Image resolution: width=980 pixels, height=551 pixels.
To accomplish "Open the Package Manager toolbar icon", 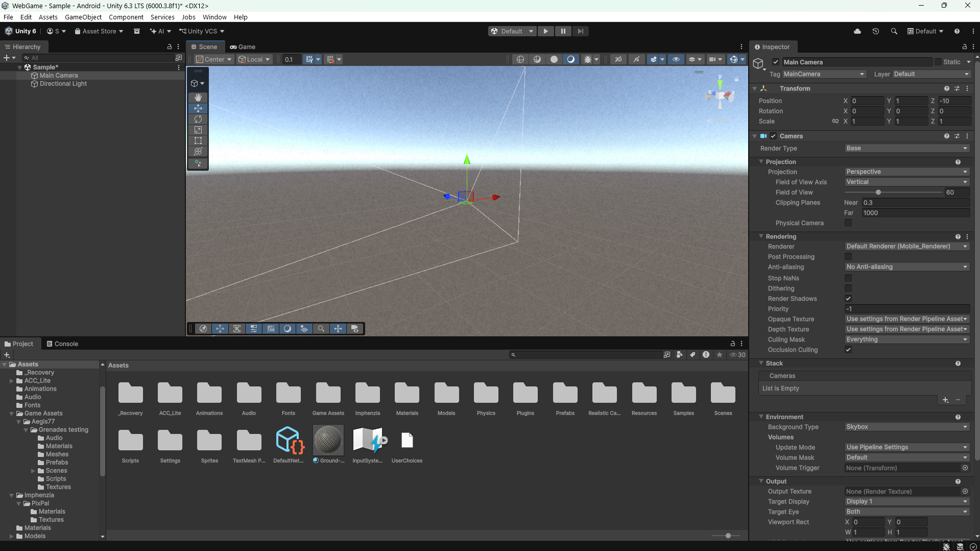I will [x=136, y=31].
